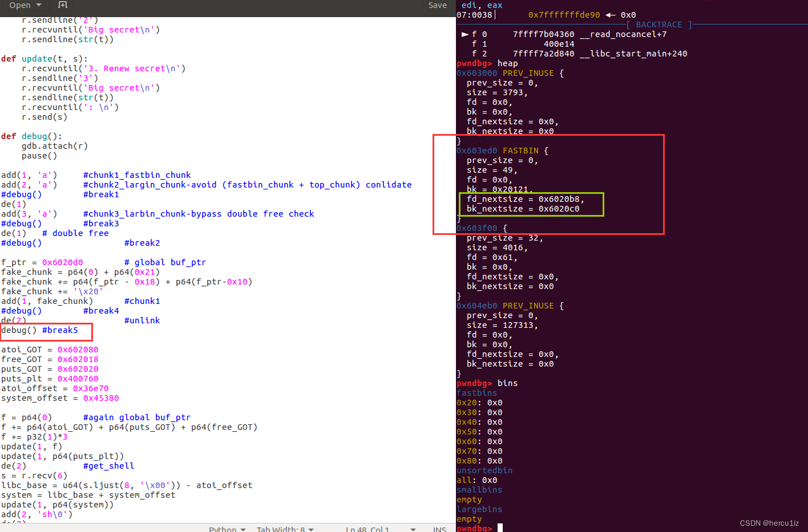Viewport: 808px width, 532px height.
Task: Click the 'atoi_offset = 0x36e70' line
Action: [55, 388]
